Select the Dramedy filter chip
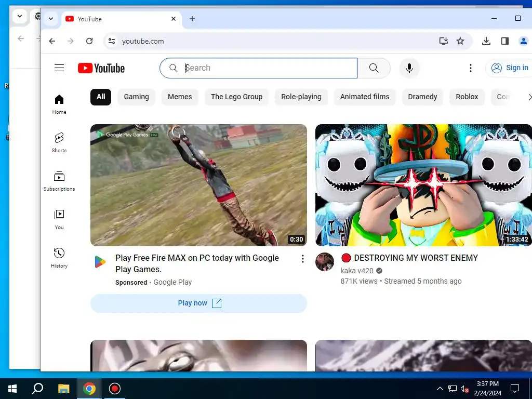The height and width of the screenshot is (399, 532). click(x=422, y=97)
